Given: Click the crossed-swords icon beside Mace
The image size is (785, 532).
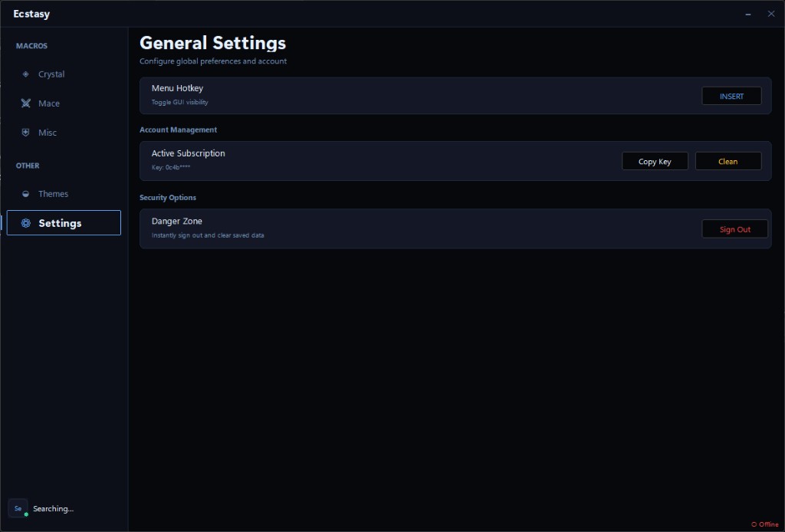Looking at the screenshot, I should click(25, 103).
